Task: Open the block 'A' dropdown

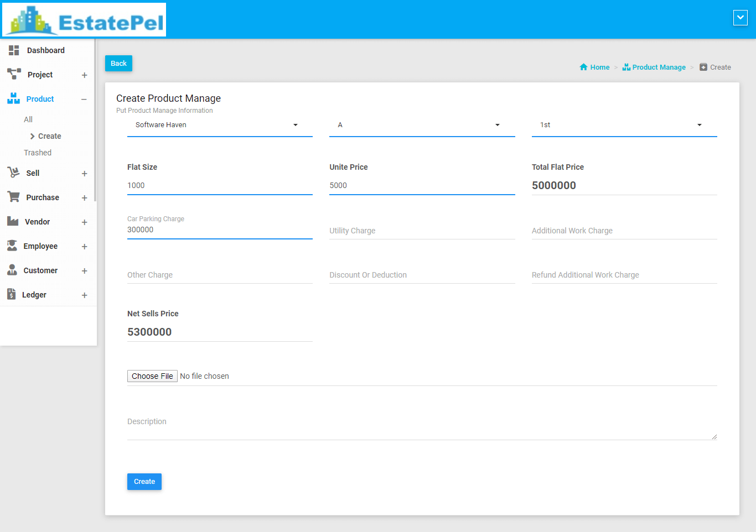Action: (422, 125)
